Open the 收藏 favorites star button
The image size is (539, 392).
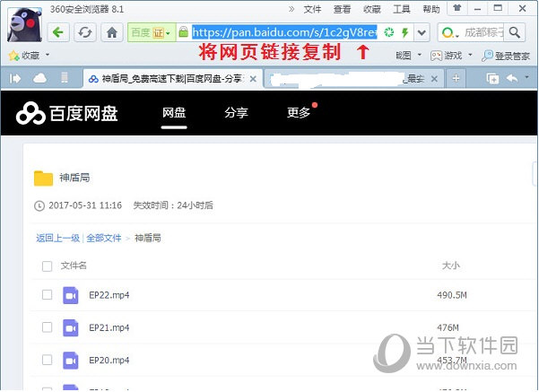[x=24, y=55]
